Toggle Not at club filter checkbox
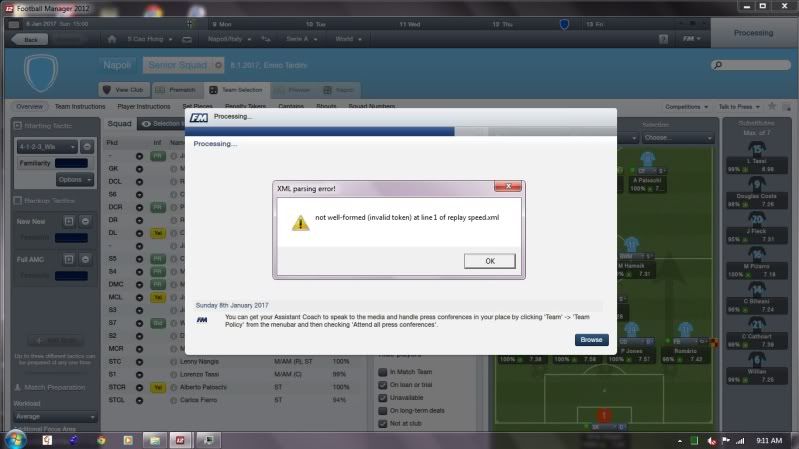Screen dimensions: 799x449 click(383, 424)
